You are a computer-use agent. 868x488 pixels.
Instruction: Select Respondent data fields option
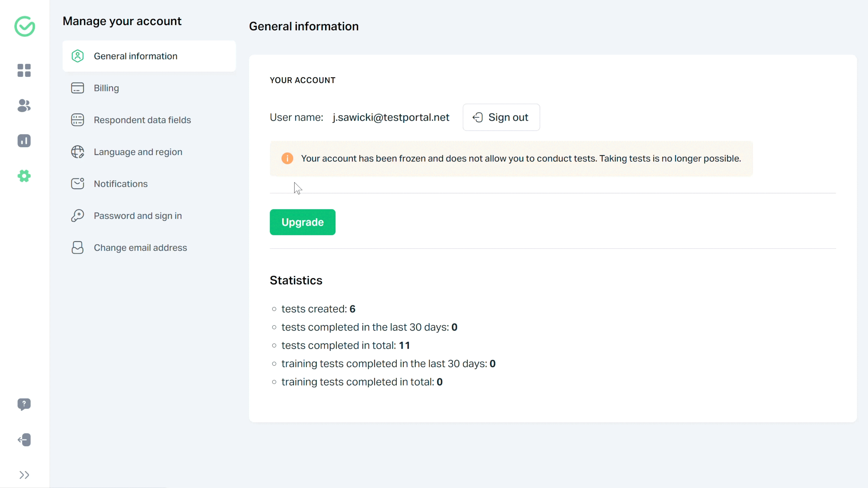(x=142, y=120)
